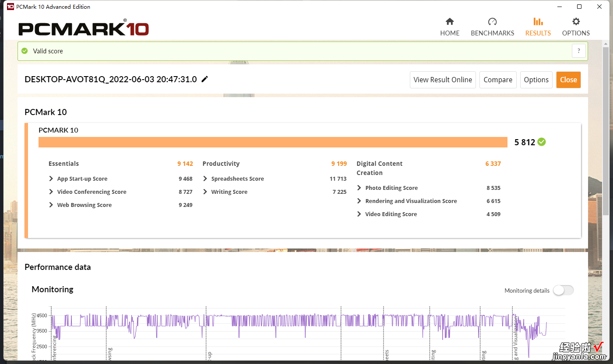
Task: Click the Spreadsheets value 11 713
Action: (x=338, y=178)
